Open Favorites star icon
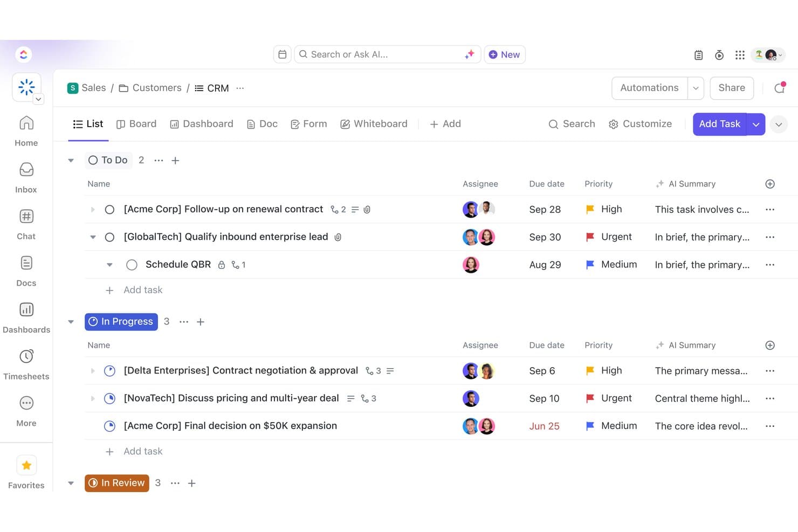This screenshot has width=798, height=532. coord(26,465)
